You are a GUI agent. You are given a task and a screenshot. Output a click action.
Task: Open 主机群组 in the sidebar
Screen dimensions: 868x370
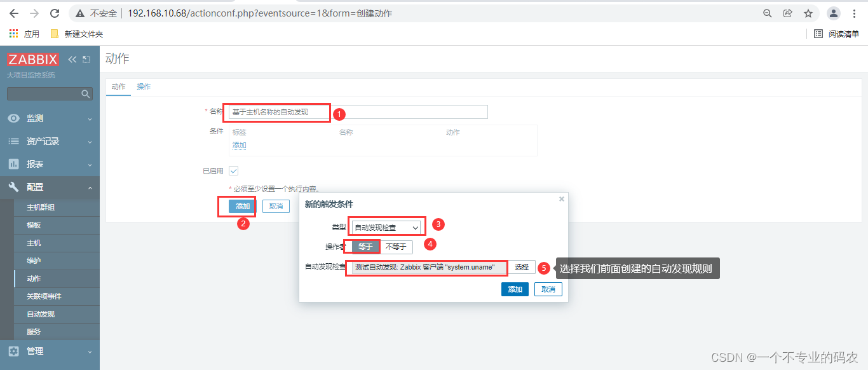57,207
